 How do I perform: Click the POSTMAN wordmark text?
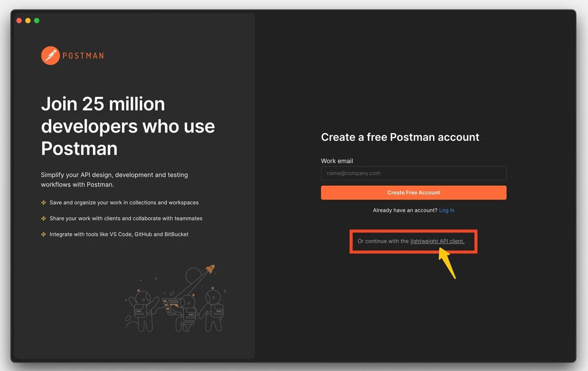pyautogui.click(x=83, y=56)
